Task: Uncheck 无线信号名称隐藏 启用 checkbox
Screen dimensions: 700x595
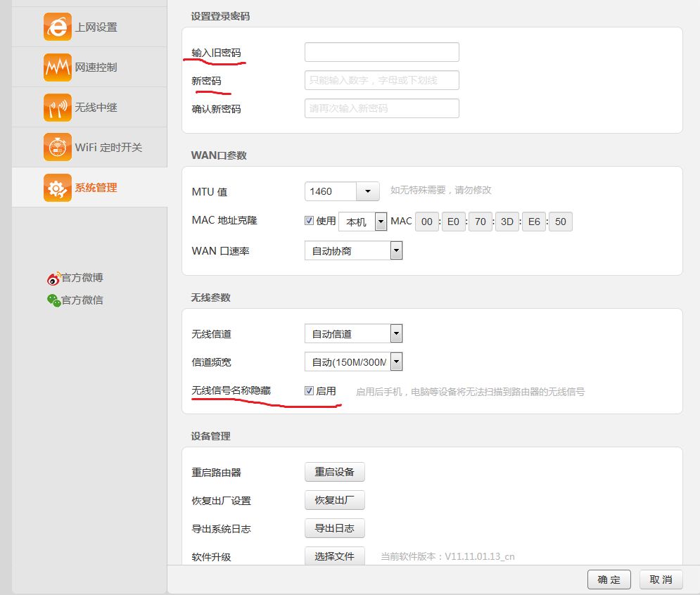Action: pos(310,391)
